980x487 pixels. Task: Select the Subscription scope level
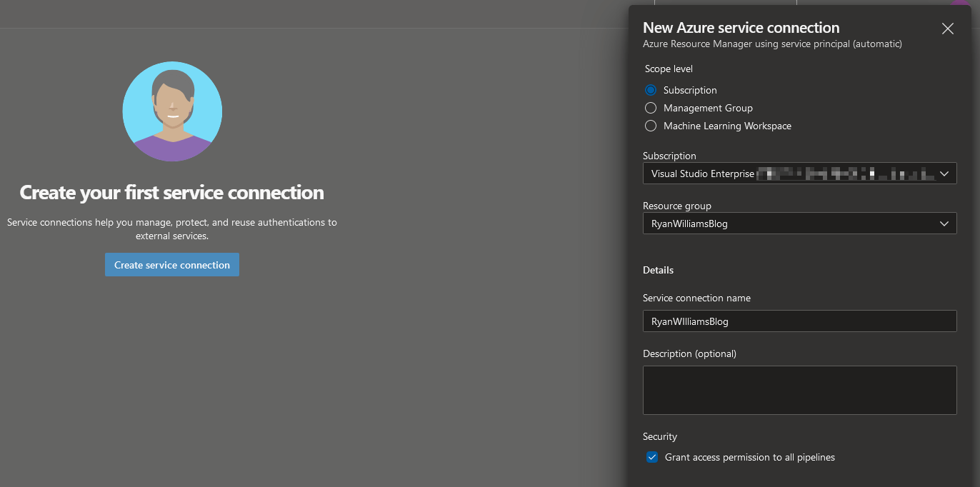tap(650, 90)
